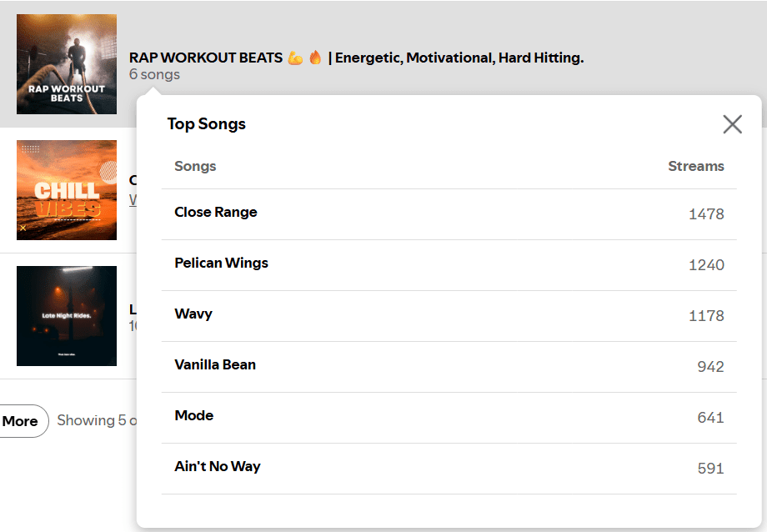Click the Top Songs heading

207,124
